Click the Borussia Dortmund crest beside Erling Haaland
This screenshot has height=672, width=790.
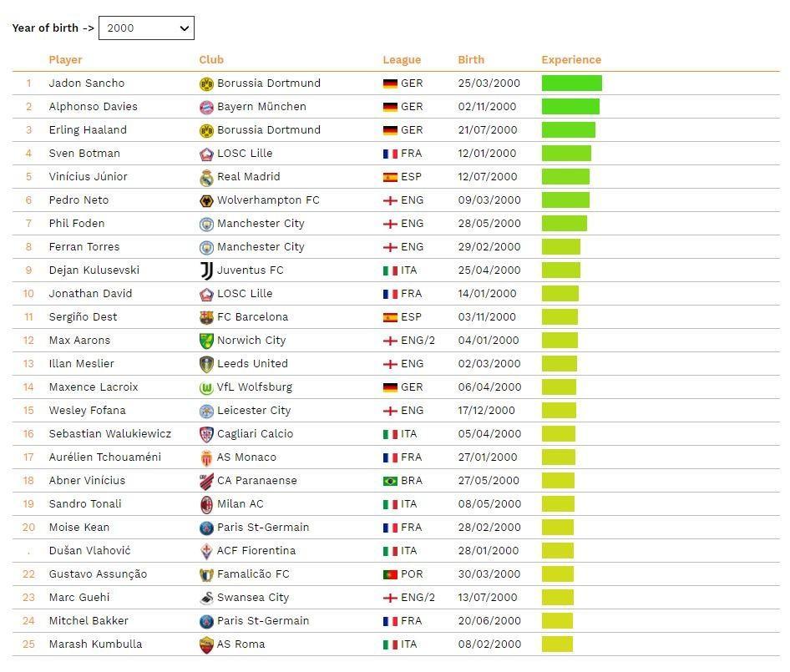coord(206,130)
